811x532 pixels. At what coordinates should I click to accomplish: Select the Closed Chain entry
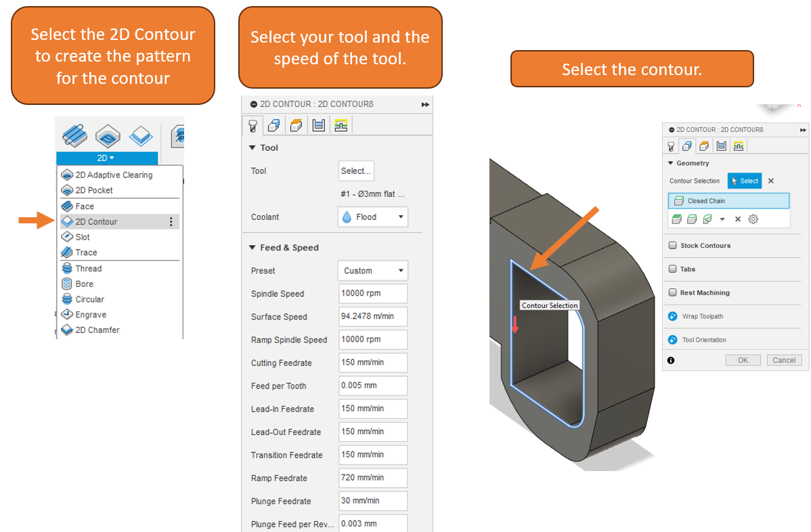click(729, 200)
